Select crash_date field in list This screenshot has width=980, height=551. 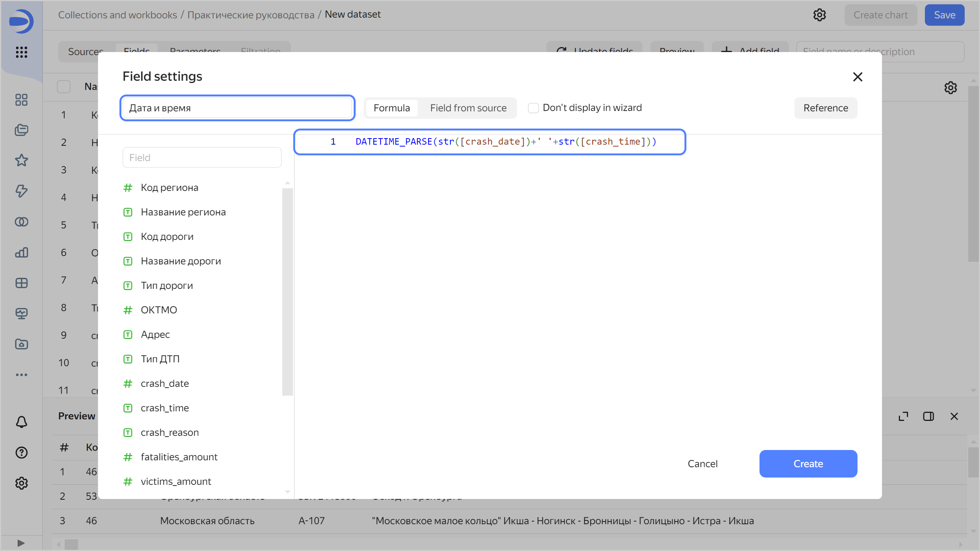[x=165, y=383]
